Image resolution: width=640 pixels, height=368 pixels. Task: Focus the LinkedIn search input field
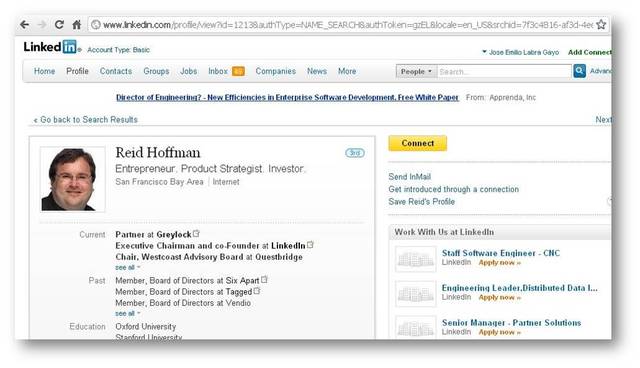tap(504, 71)
